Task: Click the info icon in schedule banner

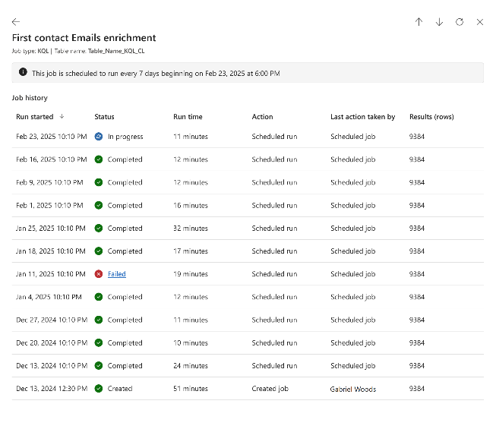Action: pyautogui.click(x=23, y=72)
